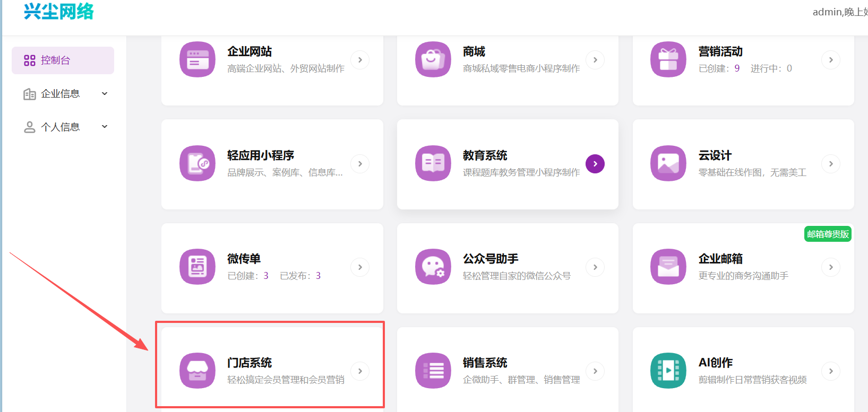Viewport: 868px width, 412px height.
Task: Open the 门店系统 store icon
Action: 197,371
